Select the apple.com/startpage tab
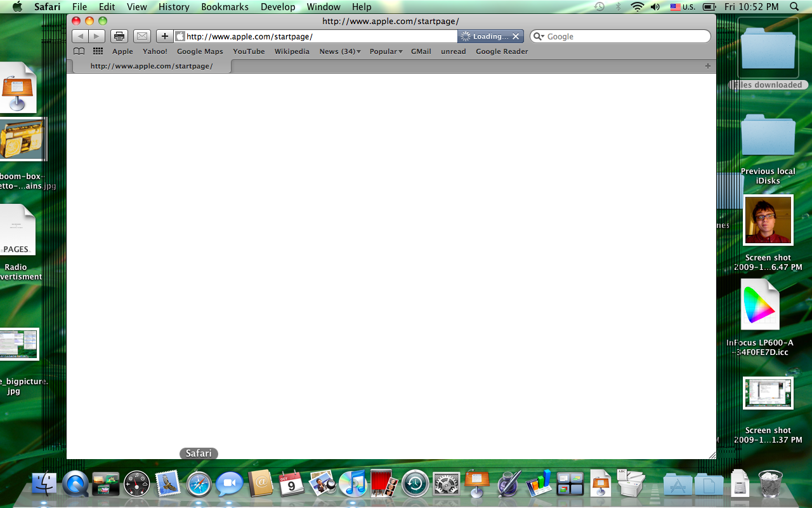This screenshot has height=508, width=812. point(152,66)
